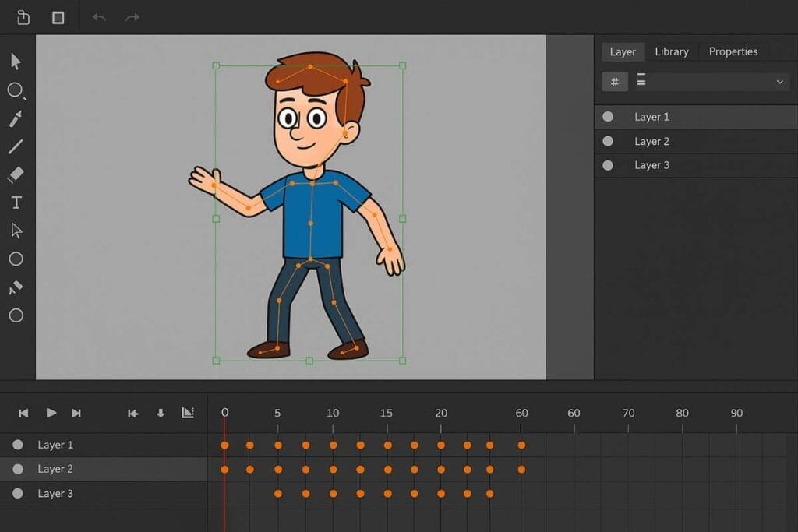
Task: Choose the Line tool
Action: pyautogui.click(x=16, y=146)
